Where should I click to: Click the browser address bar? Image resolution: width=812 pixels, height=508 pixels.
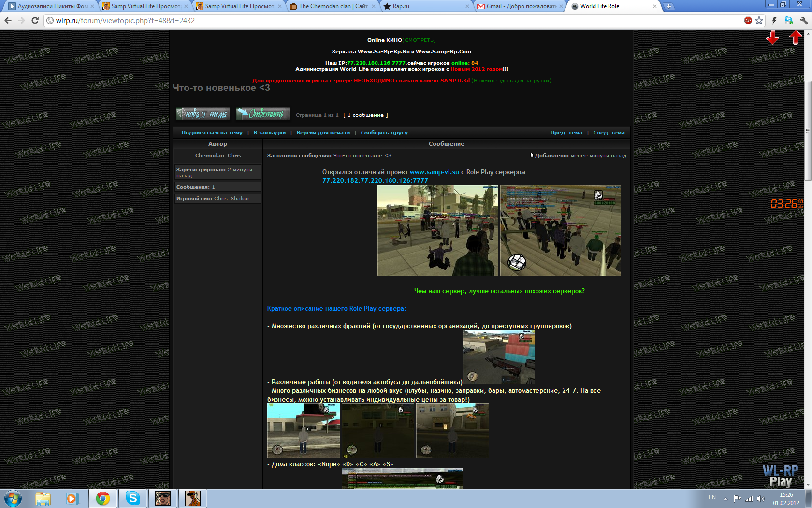[x=394, y=20]
